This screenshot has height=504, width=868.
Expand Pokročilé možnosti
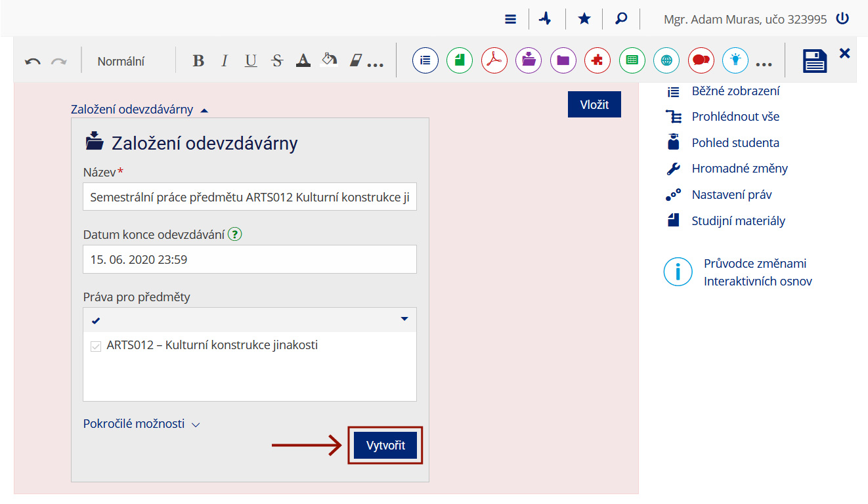pyautogui.click(x=141, y=424)
